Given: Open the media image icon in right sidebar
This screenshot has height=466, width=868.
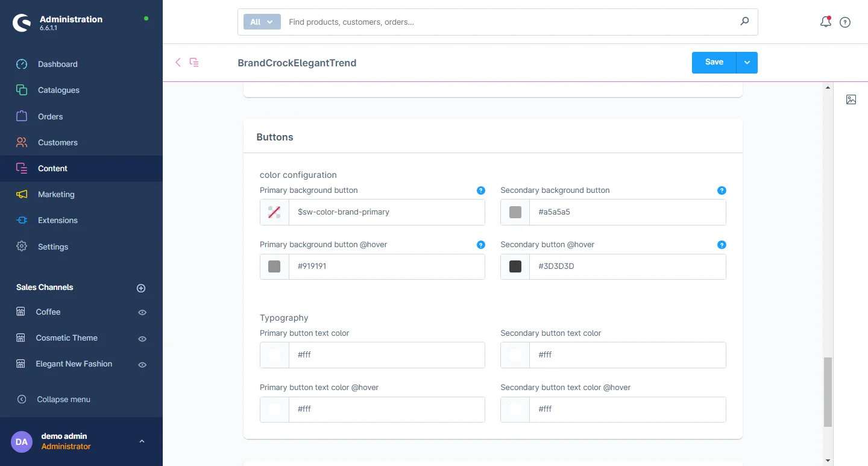Looking at the screenshot, I should (x=851, y=99).
